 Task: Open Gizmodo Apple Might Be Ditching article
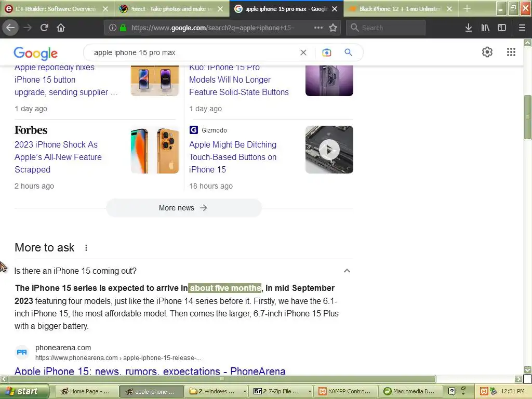233,157
